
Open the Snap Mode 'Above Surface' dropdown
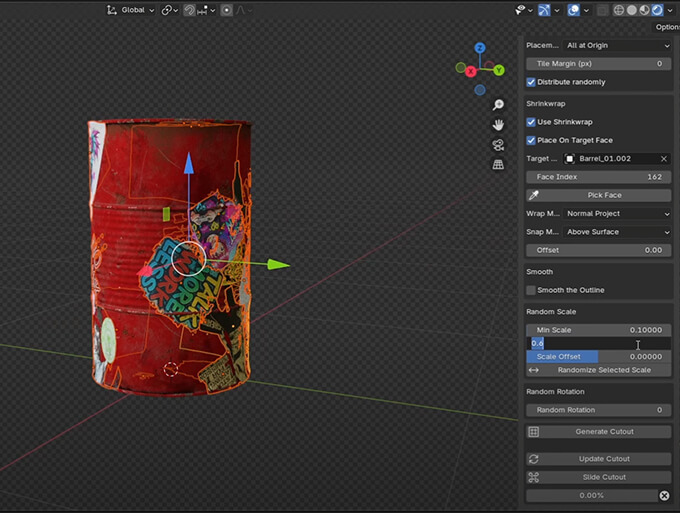click(618, 232)
